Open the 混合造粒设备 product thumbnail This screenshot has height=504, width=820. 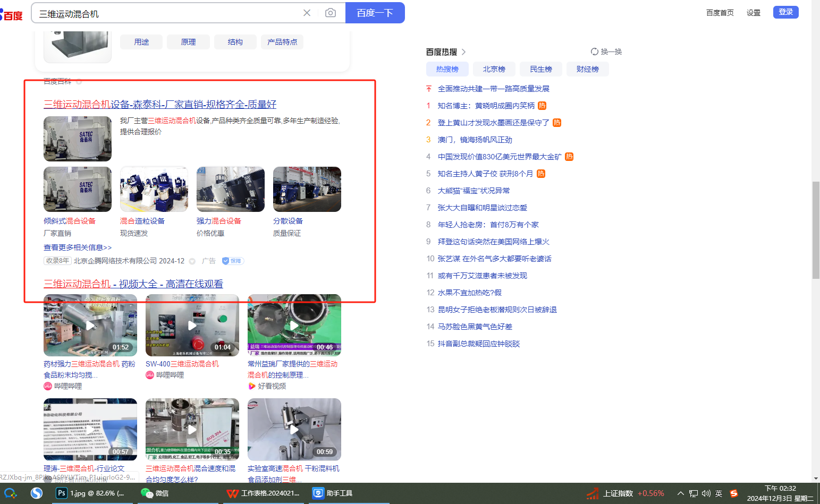coord(154,189)
